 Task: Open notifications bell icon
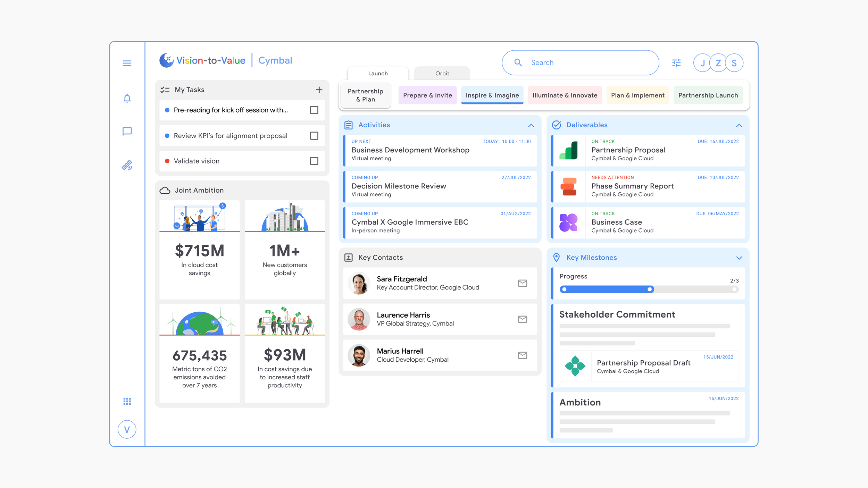click(127, 99)
